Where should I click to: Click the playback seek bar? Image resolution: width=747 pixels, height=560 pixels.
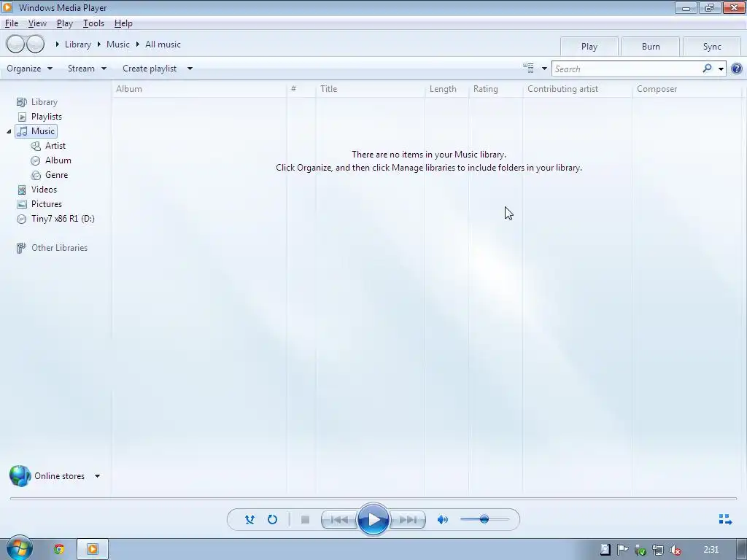pos(373,499)
